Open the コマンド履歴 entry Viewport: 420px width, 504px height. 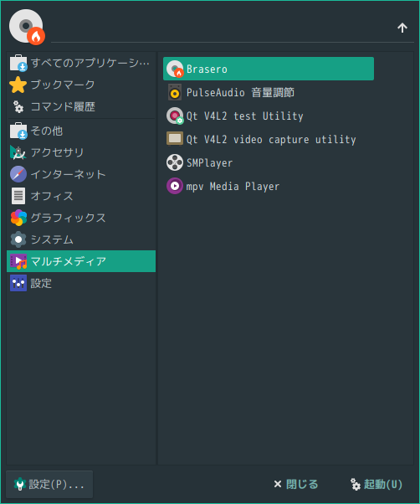(x=81, y=106)
